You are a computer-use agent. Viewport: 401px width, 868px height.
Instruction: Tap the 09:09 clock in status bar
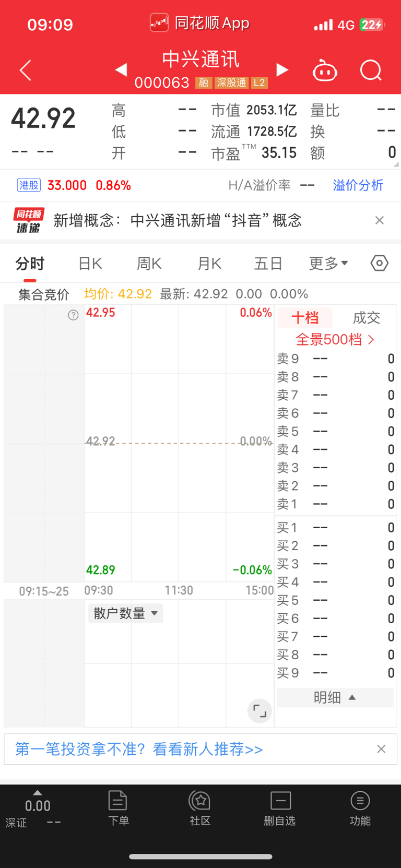pyautogui.click(x=50, y=25)
